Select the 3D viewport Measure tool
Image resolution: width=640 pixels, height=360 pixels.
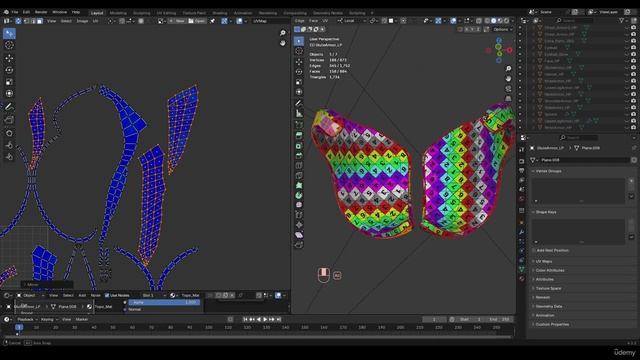coord(299,114)
